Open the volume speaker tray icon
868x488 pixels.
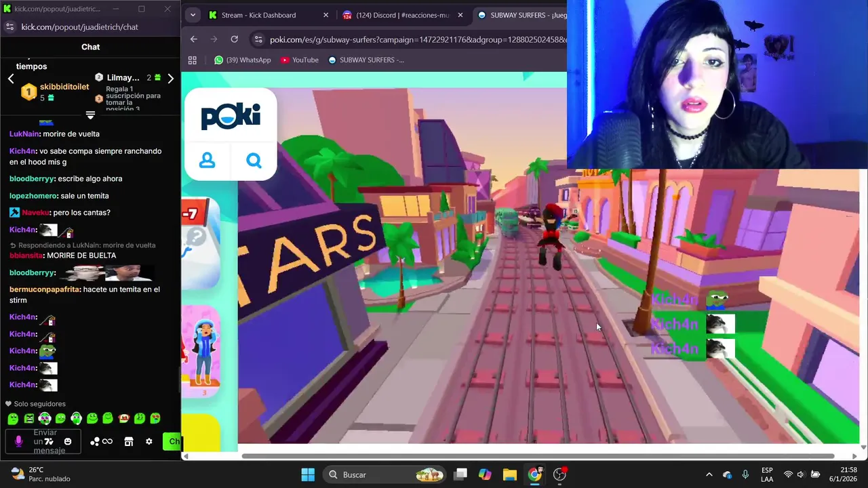click(x=801, y=474)
